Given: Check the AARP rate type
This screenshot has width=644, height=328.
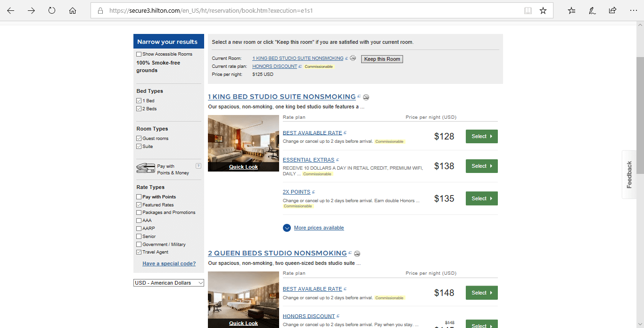Looking at the screenshot, I should (x=139, y=229).
